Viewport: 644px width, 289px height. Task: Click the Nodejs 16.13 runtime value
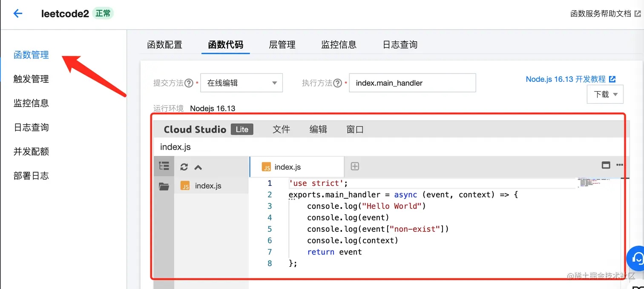(x=213, y=108)
